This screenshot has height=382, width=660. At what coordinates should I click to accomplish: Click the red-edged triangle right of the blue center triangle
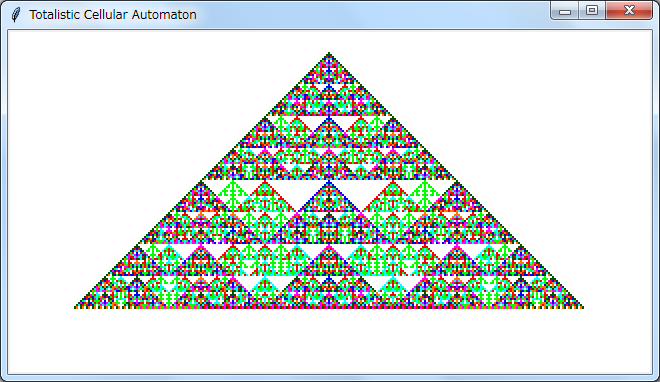click(393, 197)
